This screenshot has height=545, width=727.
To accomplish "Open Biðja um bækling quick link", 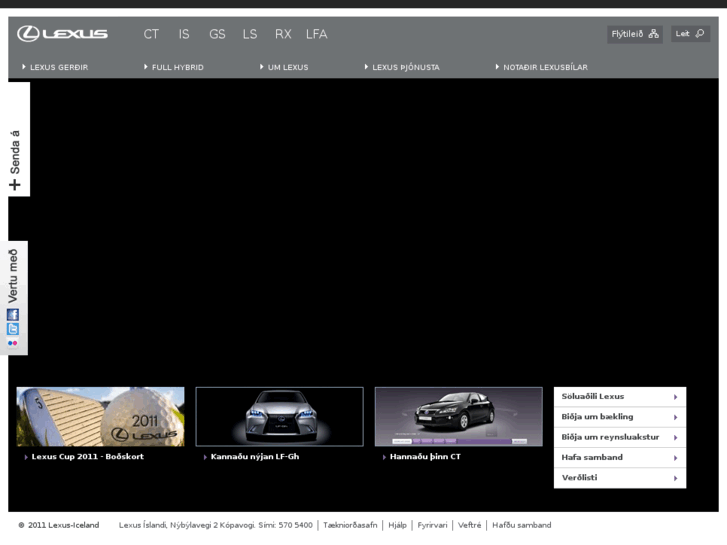I will coord(620,417).
